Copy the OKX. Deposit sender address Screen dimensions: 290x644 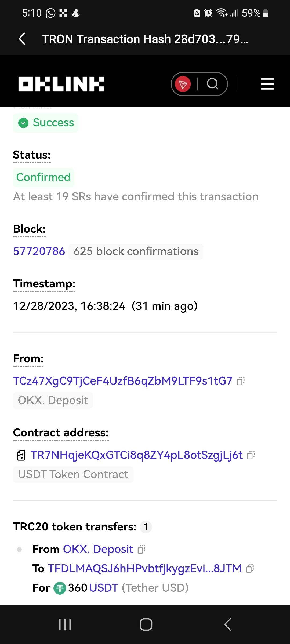(142, 549)
